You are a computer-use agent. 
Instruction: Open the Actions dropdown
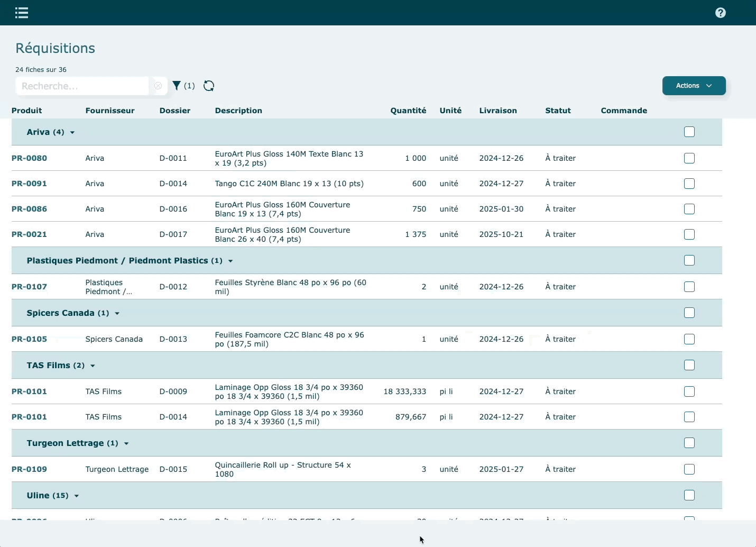click(x=694, y=86)
